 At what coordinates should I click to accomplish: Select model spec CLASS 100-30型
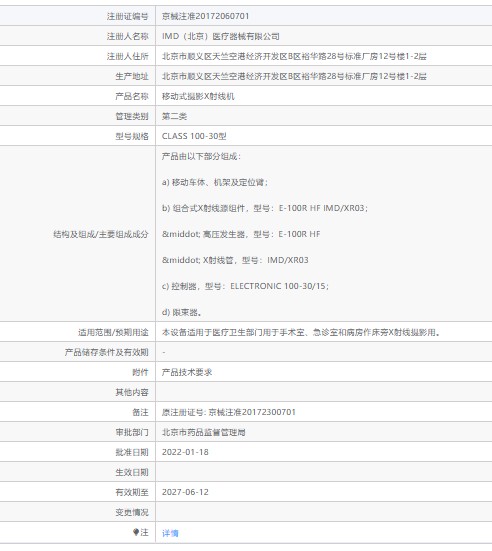[x=194, y=136]
